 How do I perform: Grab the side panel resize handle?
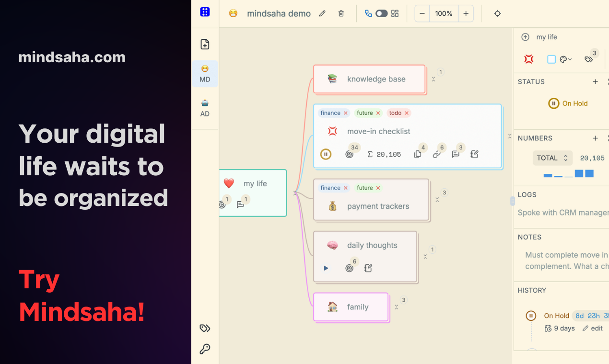513,201
